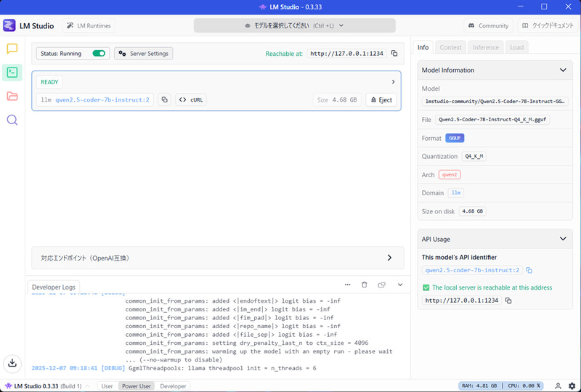Open Server Settings
The height and width of the screenshot is (392, 581).
pos(143,53)
